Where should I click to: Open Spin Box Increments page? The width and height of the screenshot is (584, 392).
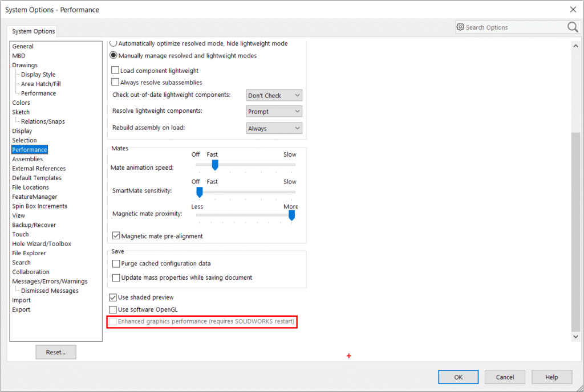coord(39,206)
